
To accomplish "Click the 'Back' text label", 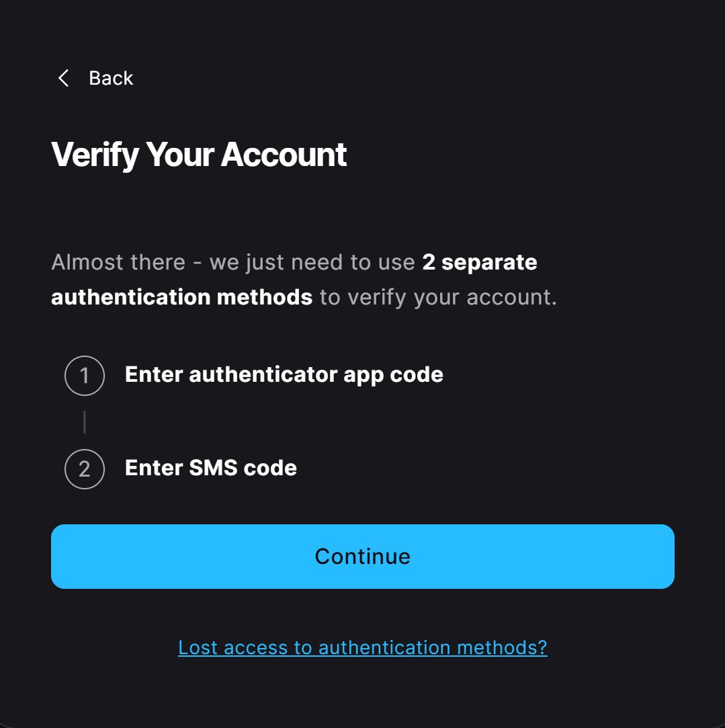I will coord(111,78).
